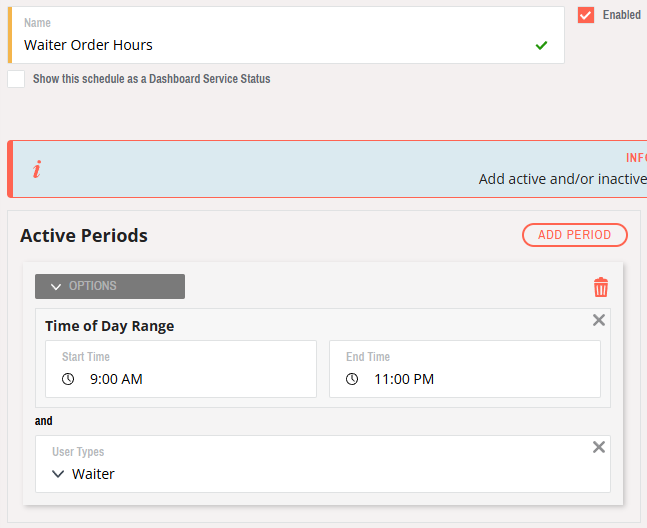This screenshot has width=647, height=528.
Task: Remove the User Types condition
Action: [599, 447]
